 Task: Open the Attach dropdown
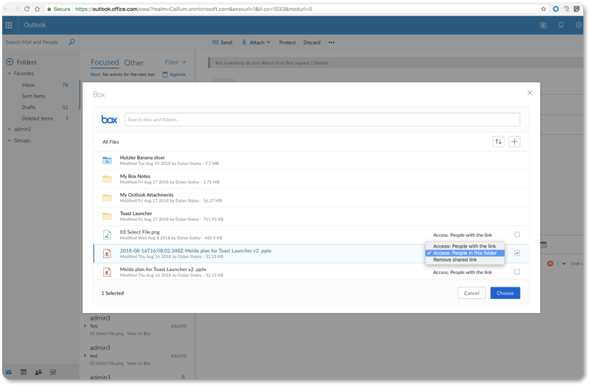[256, 43]
